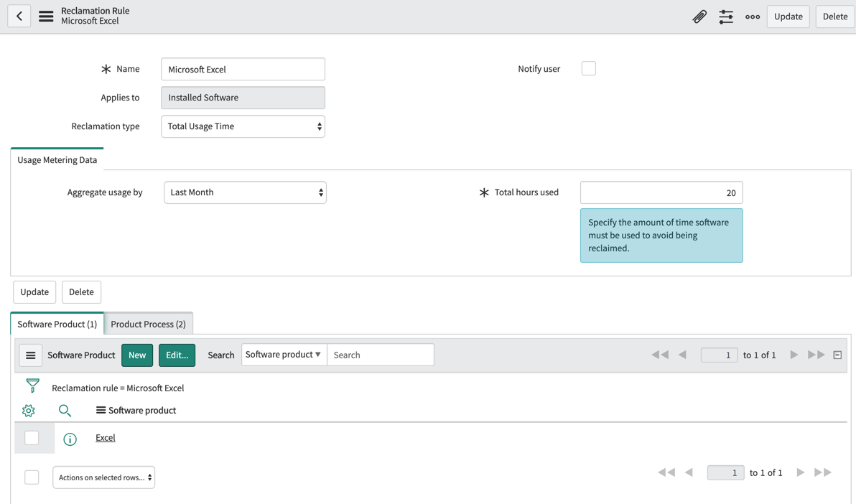This screenshot has width=856, height=504.
Task: Switch to the Product Process (2) tab
Action: point(148,324)
